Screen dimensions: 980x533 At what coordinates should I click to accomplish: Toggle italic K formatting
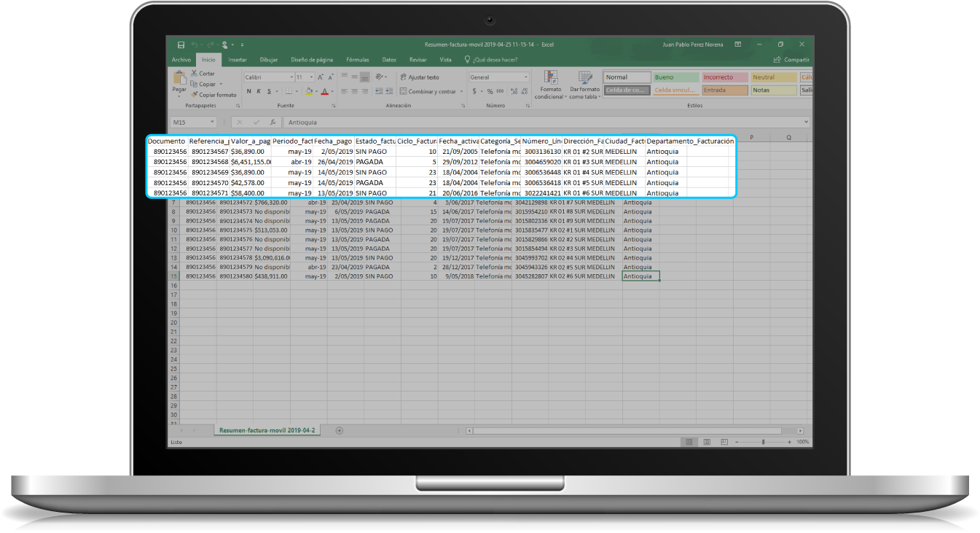click(x=259, y=91)
